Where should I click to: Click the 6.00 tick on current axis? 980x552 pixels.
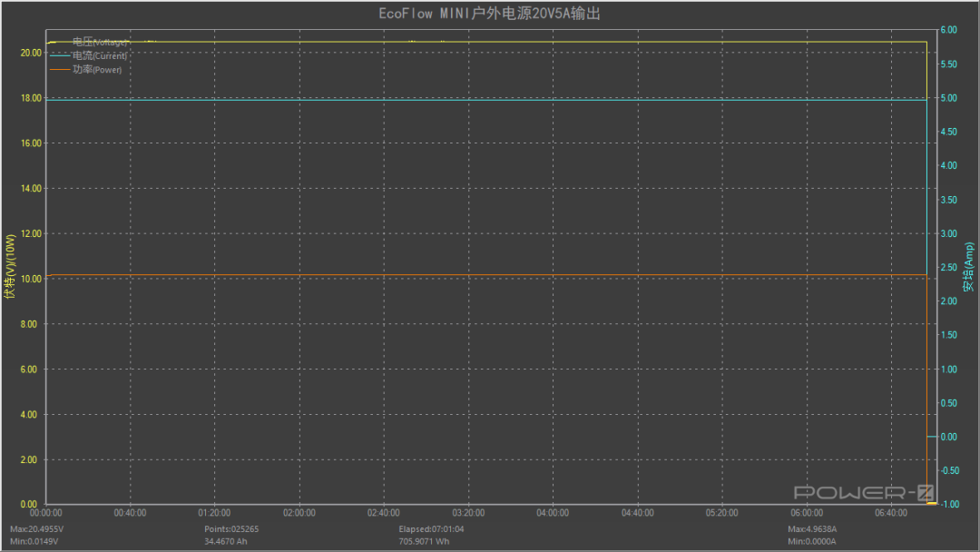[x=949, y=30]
